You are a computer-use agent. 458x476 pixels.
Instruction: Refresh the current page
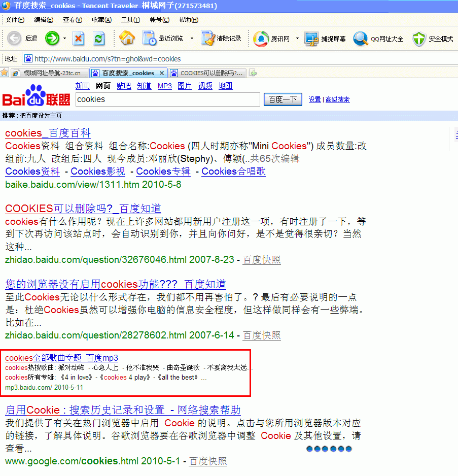coord(98,38)
